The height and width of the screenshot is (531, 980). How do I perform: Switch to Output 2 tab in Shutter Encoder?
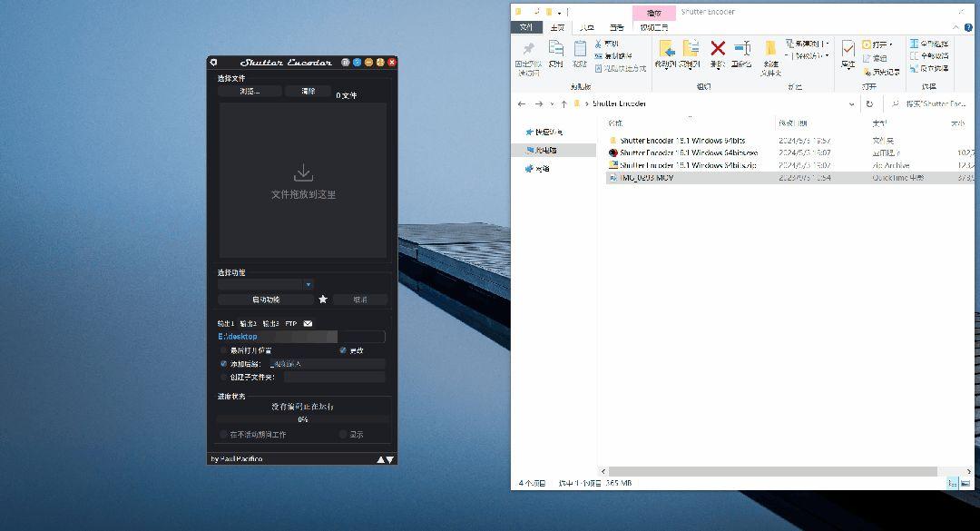point(248,323)
